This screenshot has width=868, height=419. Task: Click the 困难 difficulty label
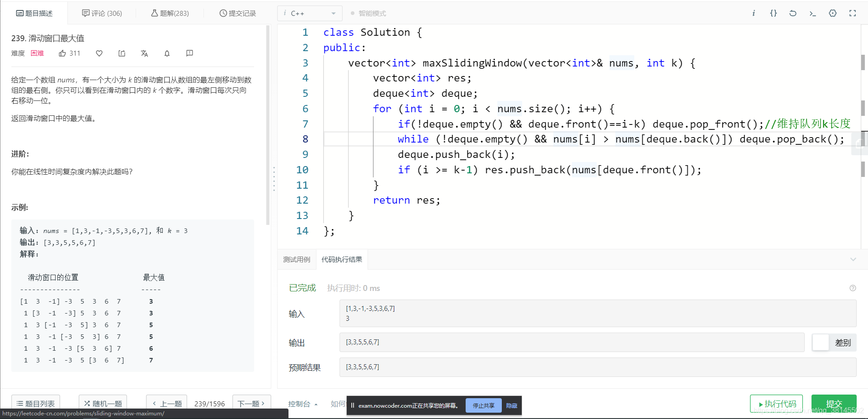[x=37, y=53]
